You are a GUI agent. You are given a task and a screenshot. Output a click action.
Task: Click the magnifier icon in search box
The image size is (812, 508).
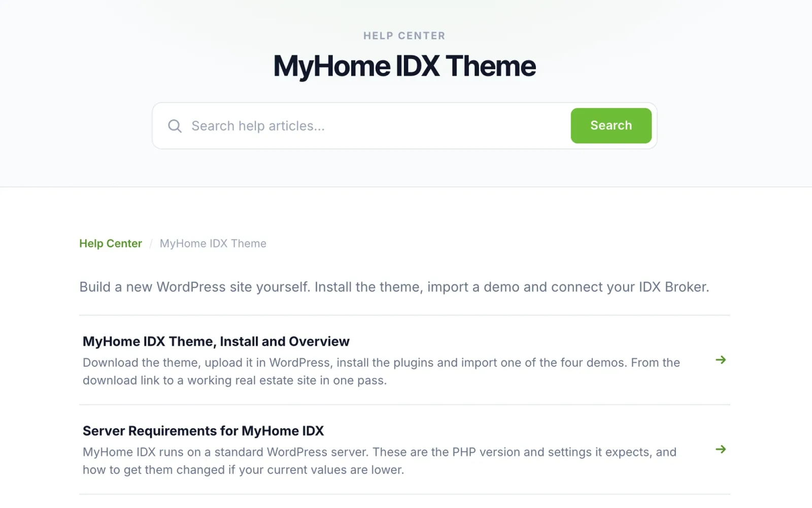[x=175, y=126]
